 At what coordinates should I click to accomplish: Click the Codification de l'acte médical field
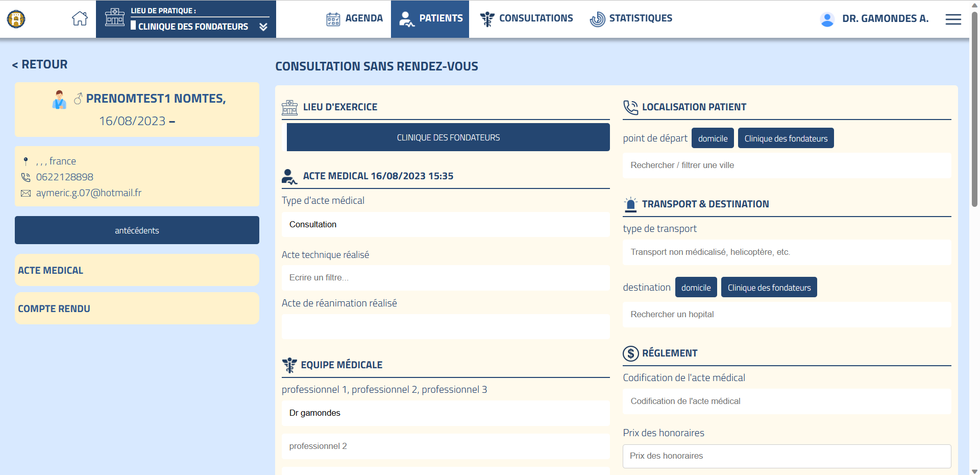787,401
